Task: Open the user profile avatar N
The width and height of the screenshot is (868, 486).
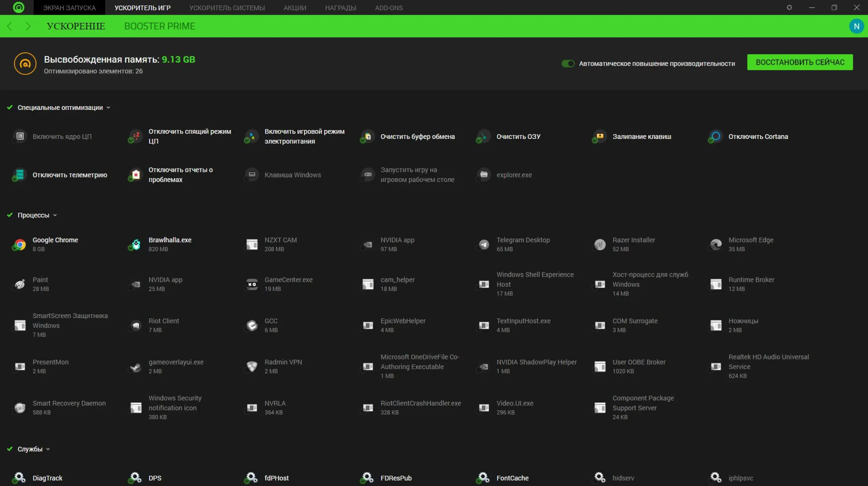Action: pos(856,26)
